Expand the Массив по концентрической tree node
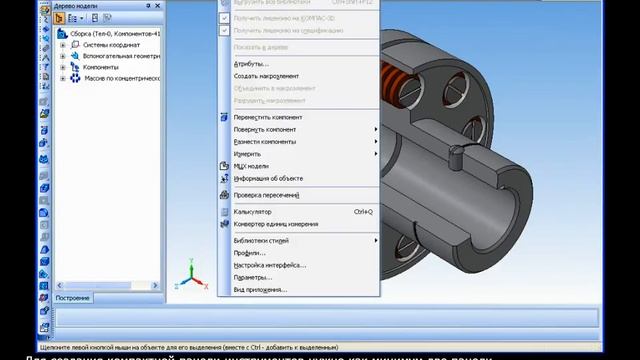Image resolution: width=640 pixels, height=360 pixels. (63, 78)
